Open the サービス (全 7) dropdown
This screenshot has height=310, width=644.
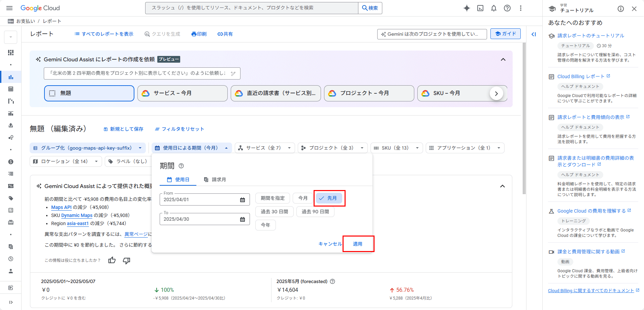coord(265,148)
